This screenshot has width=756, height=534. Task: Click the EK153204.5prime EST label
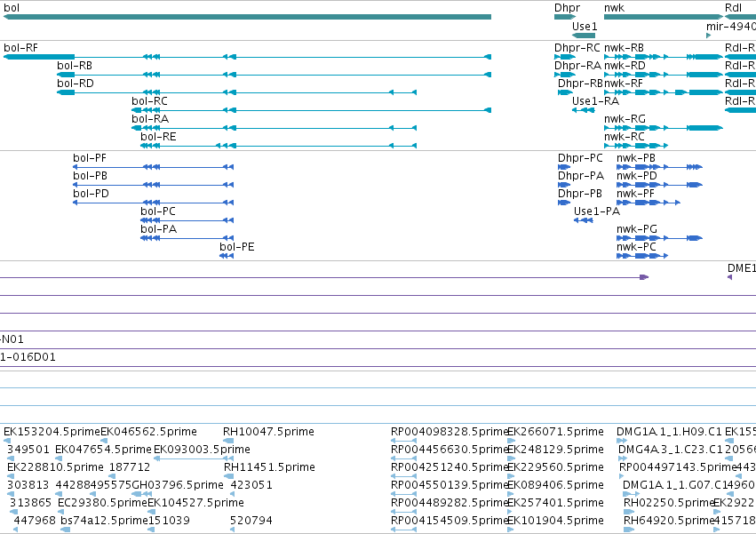pos(52,432)
